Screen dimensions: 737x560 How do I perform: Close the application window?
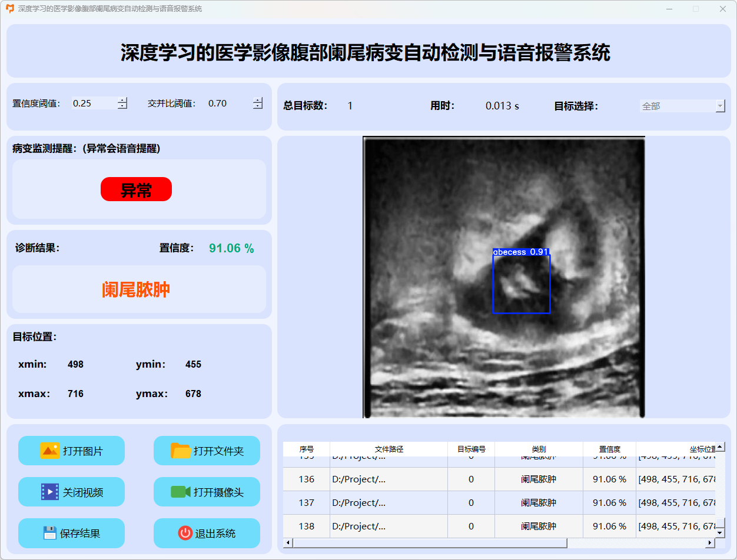click(x=723, y=9)
